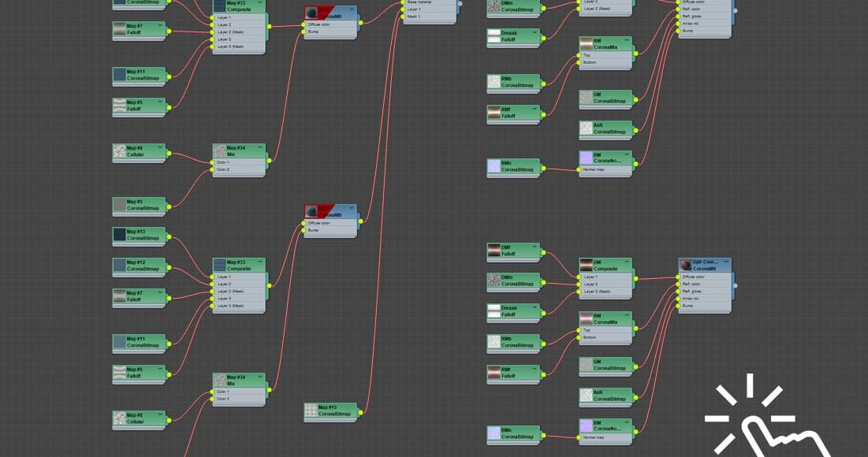Image resolution: width=868 pixels, height=457 pixels.
Task: Click the Uph Cvet material output socket
Action: [x=735, y=285]
